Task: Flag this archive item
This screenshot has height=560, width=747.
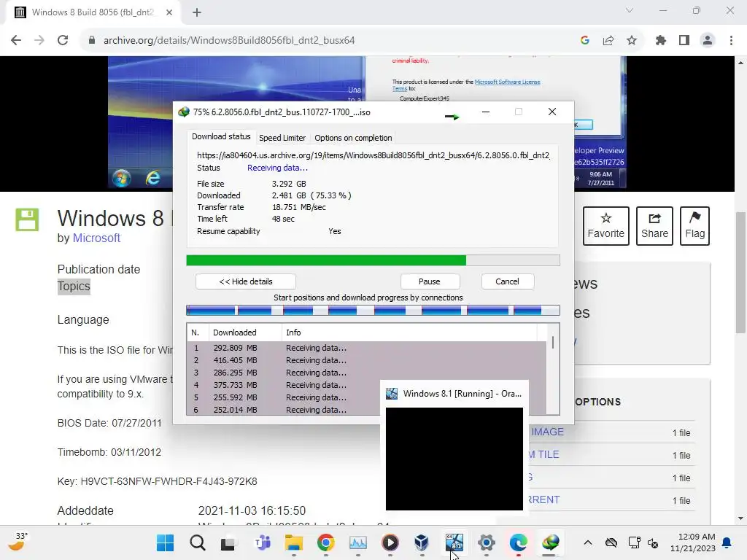Action: click(694, 226)
